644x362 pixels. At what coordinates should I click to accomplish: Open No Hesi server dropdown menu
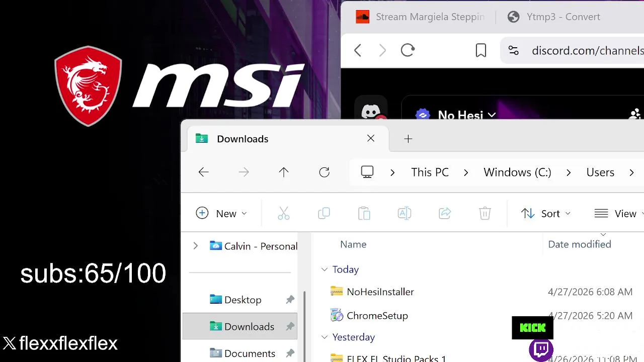(x=492, y=115)
